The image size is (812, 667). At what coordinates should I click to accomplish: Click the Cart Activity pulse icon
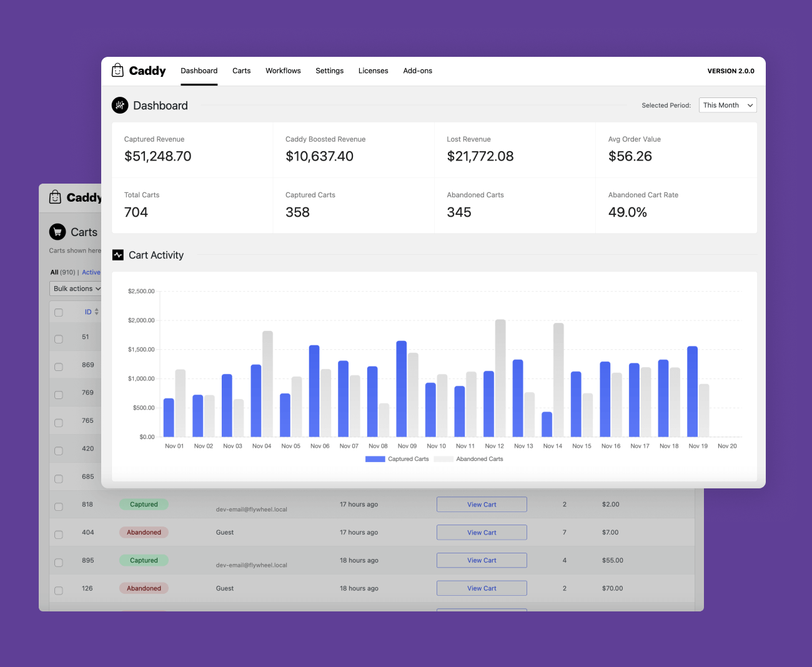(117, 255)
